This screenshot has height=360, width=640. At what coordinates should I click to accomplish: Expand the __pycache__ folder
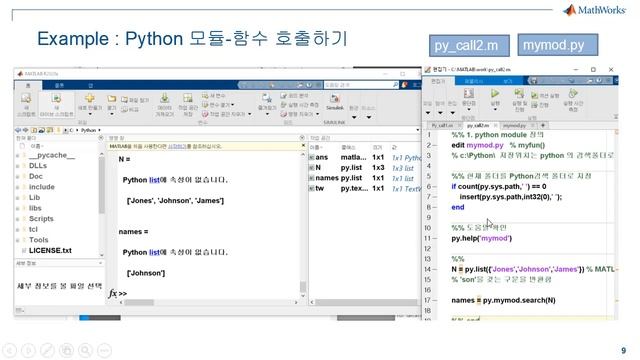tap(18, 156)
